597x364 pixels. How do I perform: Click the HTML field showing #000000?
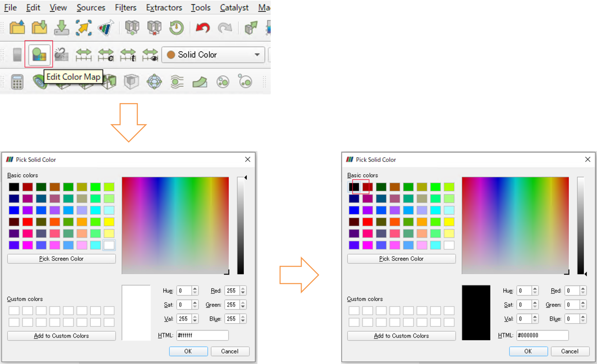click(543, 335)
